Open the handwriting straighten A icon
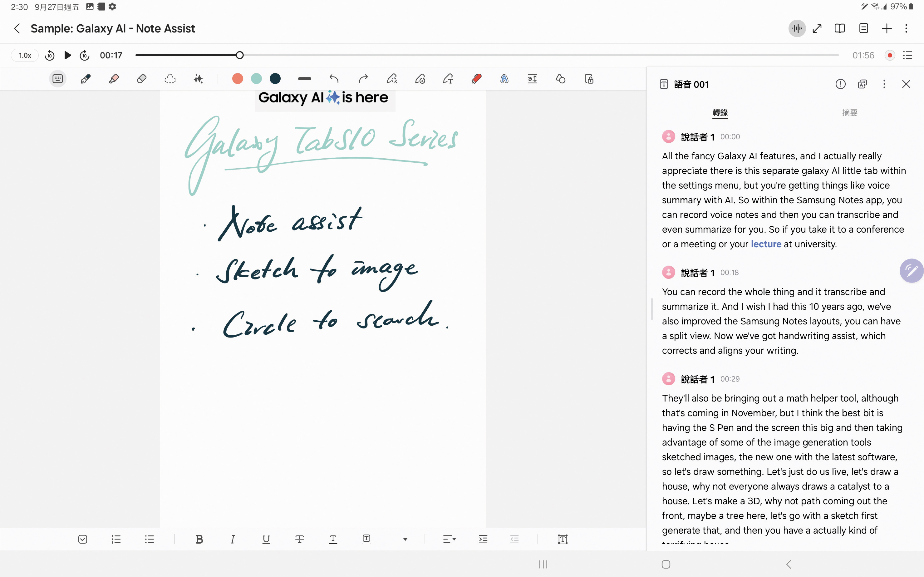The image size is (924, 577). tap(504, 79)
